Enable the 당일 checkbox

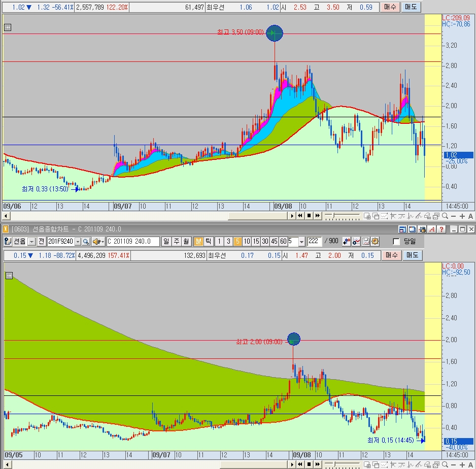pyautogui.click(x=396, y=242)
